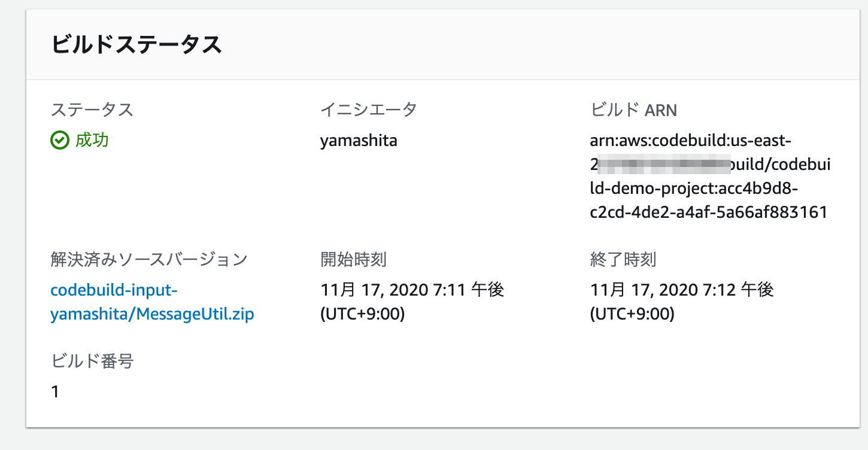Click the 開始時刻 field label

pos(354,259)
